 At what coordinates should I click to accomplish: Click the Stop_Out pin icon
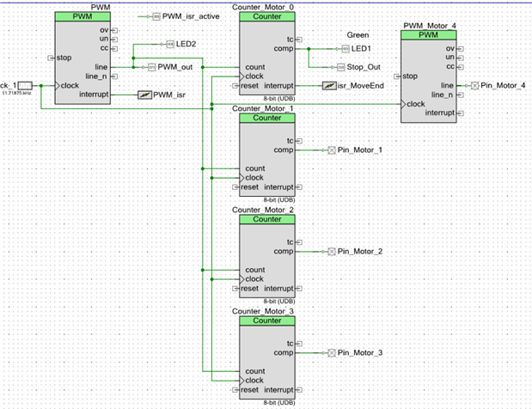coord(340,68)
